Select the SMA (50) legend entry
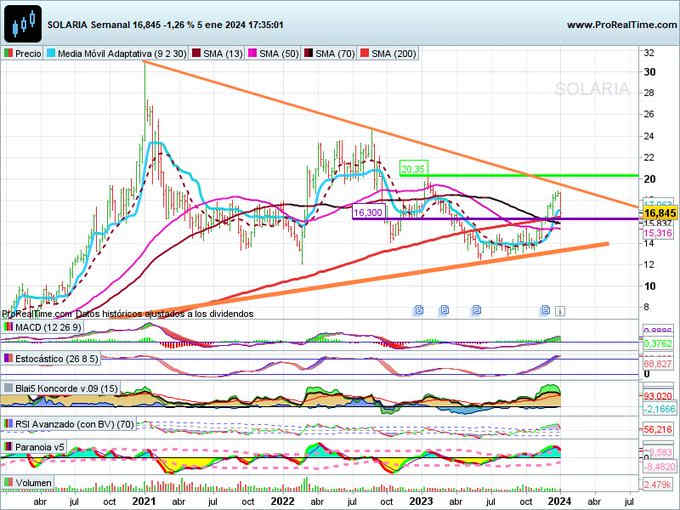680x510 pixels. point(274,54)
